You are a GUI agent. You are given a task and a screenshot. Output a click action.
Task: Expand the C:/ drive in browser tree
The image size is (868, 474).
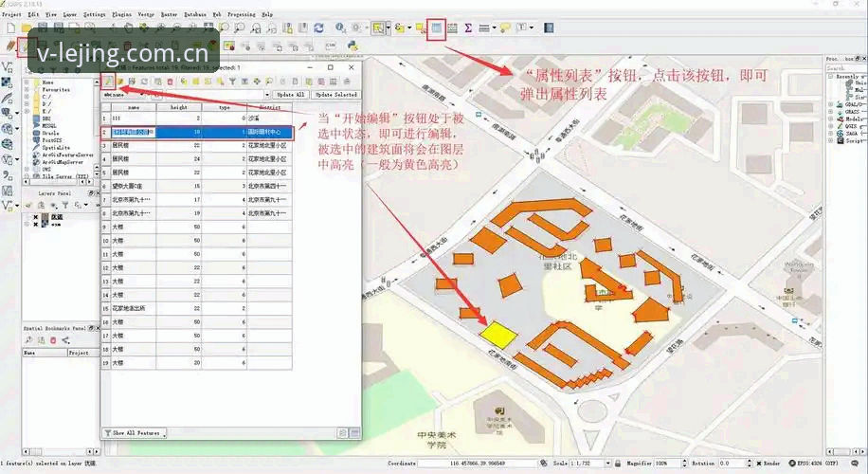26,97
